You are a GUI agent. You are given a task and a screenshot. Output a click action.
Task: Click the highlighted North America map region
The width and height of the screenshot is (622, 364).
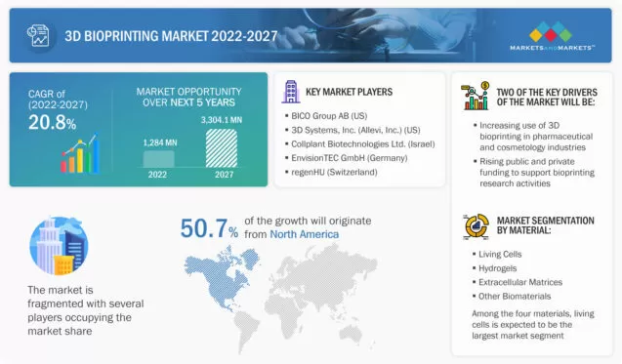pyautogui.click(x=223, y=279)
